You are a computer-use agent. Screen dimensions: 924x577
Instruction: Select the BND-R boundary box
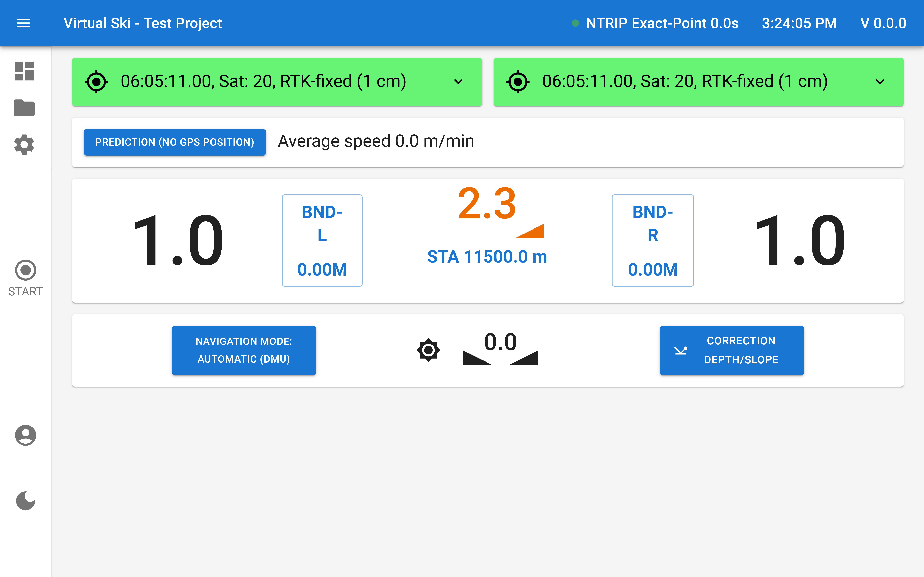point(653,240)
